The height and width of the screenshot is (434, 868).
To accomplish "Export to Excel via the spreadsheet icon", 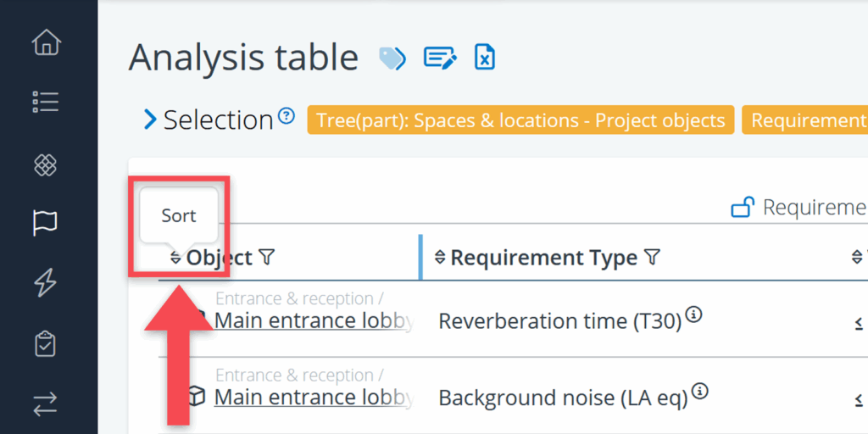I will pos(484,58).
